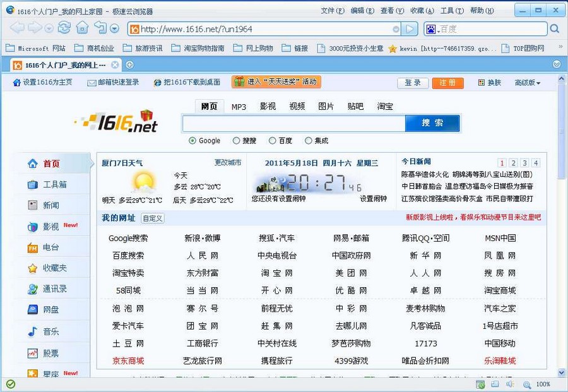This screenshot has width=568, height=392.
Task: Click the browser forward arrow button
Action: 35,28
